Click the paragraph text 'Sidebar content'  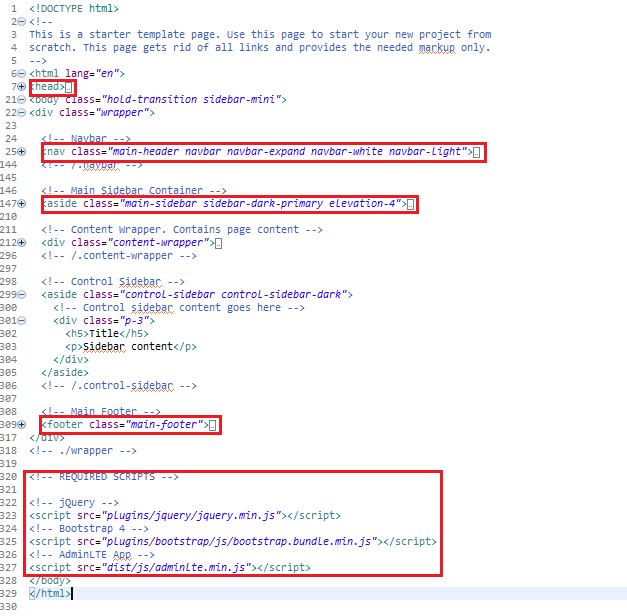point(128,346)
